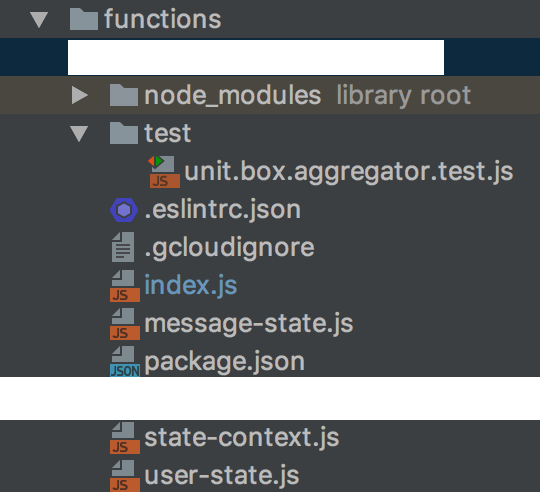Open the .eslintrc.json file
This screenshot has height=492, width=540.
pos(222,210)
